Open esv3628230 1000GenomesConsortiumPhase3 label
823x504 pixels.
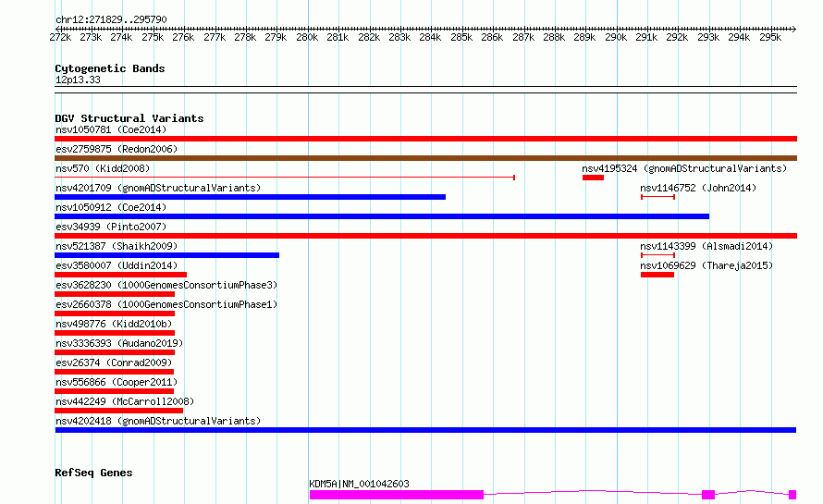[x=166, y=285]
